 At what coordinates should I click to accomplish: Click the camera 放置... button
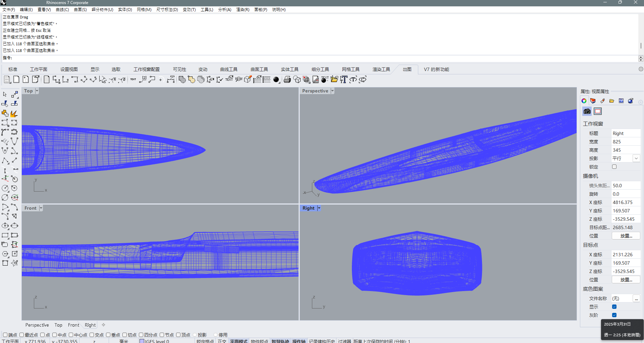tap(626, 236)
